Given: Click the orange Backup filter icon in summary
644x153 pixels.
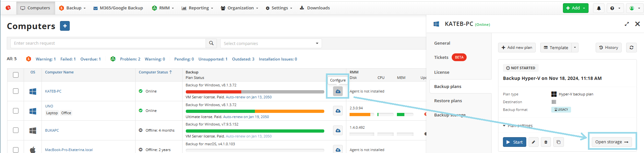Looking at the screenshot, I should coord(29,59).
